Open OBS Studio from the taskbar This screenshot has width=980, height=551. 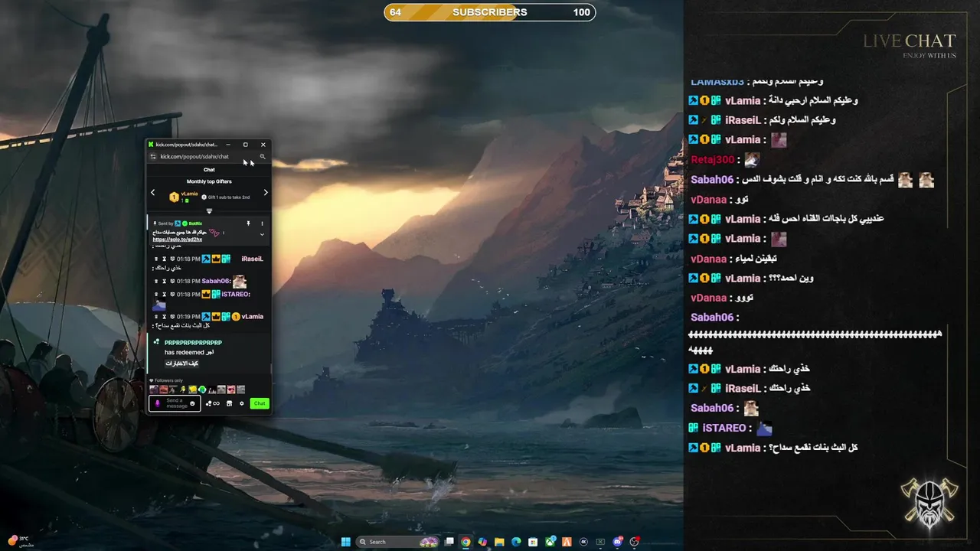pyautogui.click(x=635, y=542)
